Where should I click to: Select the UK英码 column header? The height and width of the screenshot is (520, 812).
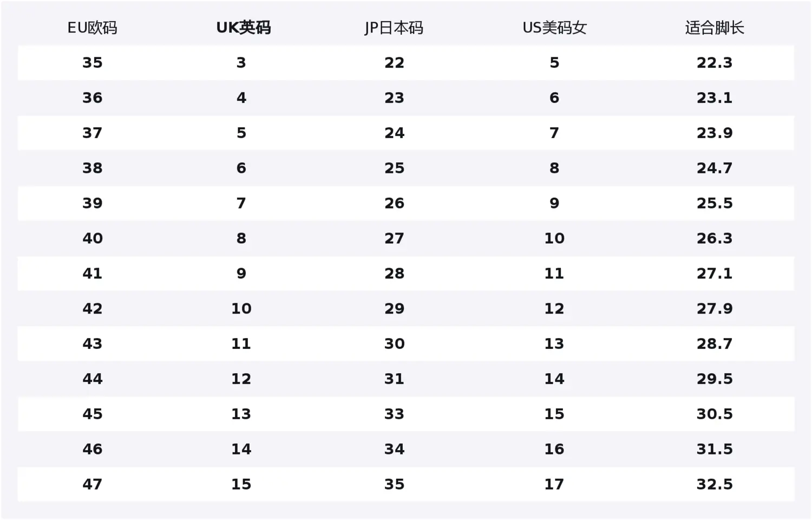point(243,28)
